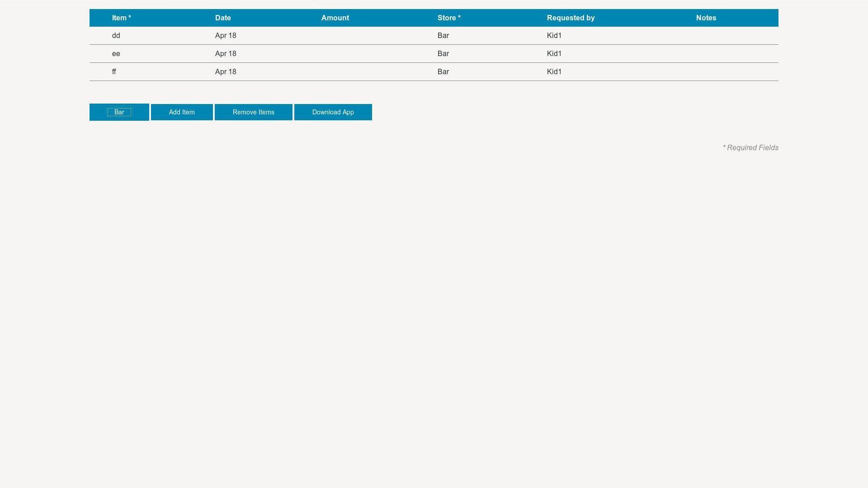
Task: Click the Bar store cell in dd row
Action: click(443, 36)
